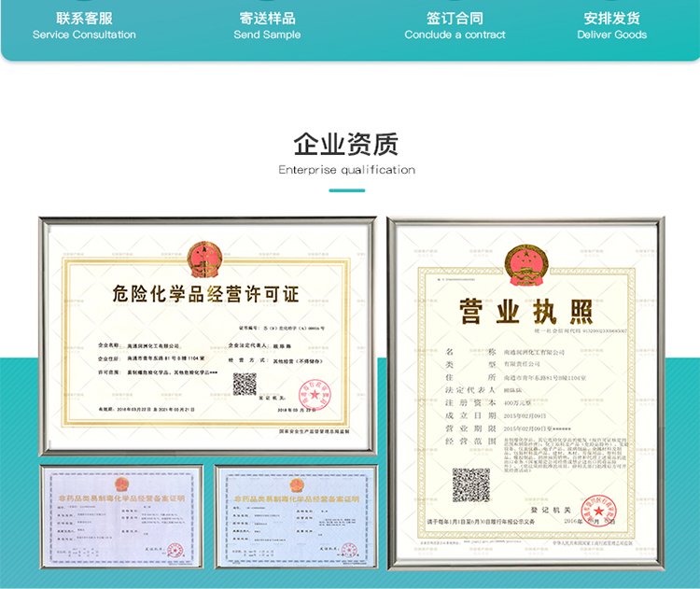Open the bottom-left small purple certificate
Viewport: 700px width, 589px height.
click(x=120, y=515)
